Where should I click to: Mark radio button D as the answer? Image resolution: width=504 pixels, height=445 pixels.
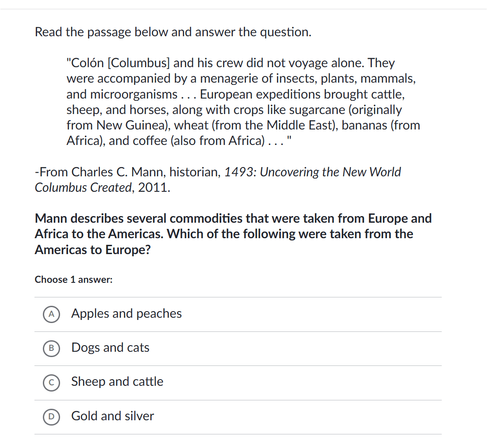[x=52, y=416]
